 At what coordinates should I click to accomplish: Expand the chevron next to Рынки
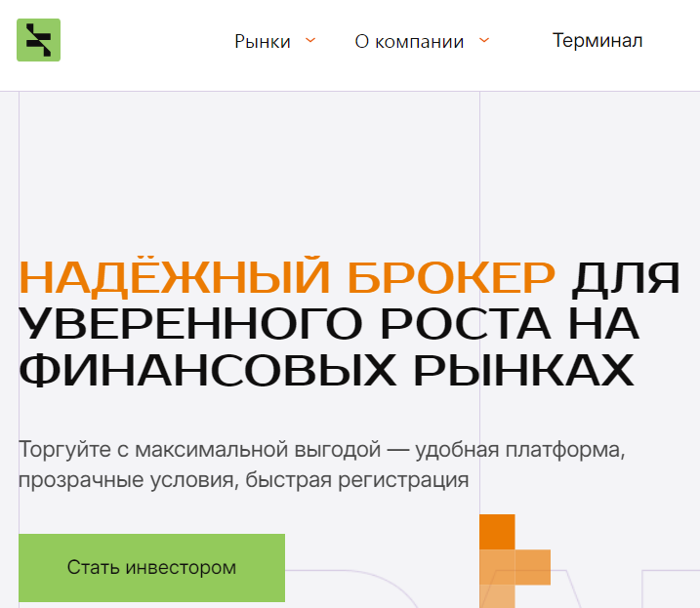310,41
